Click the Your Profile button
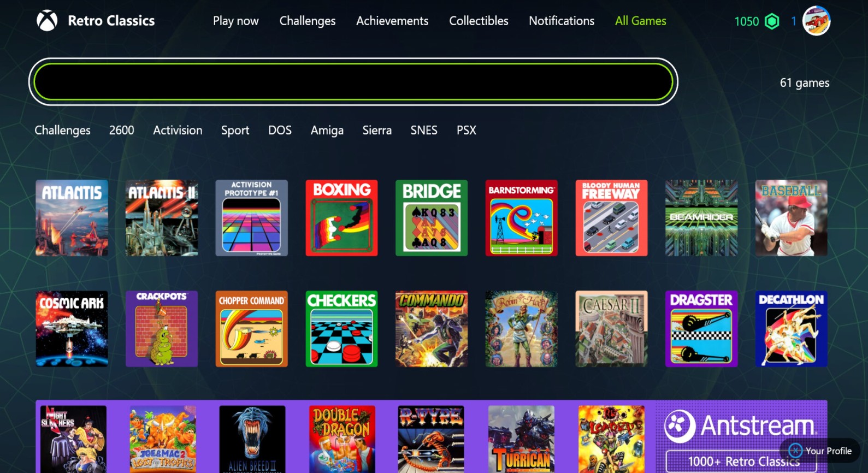Screen dimensions: 868x473 point(820,451)
